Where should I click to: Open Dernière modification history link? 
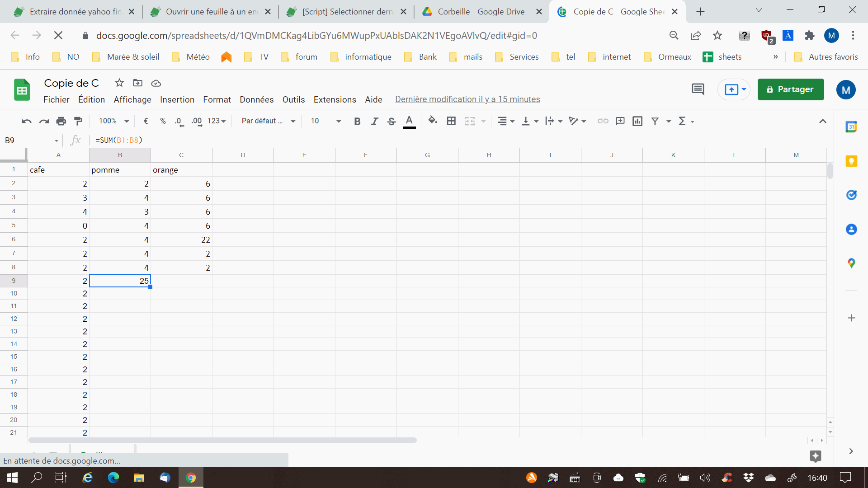tap(467, 99)
